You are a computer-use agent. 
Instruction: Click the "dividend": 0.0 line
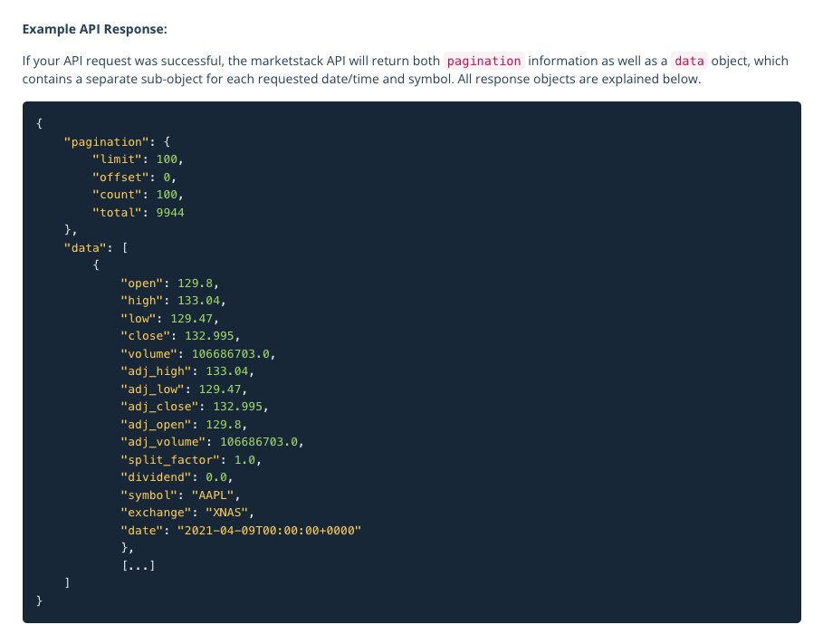pos(177,477)
